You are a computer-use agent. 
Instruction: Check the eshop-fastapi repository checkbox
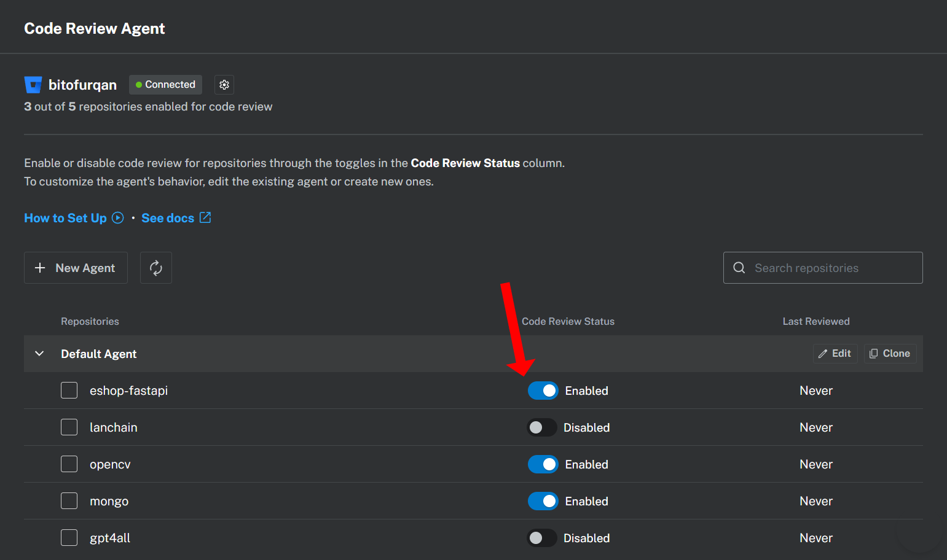[x=69, y=391]
